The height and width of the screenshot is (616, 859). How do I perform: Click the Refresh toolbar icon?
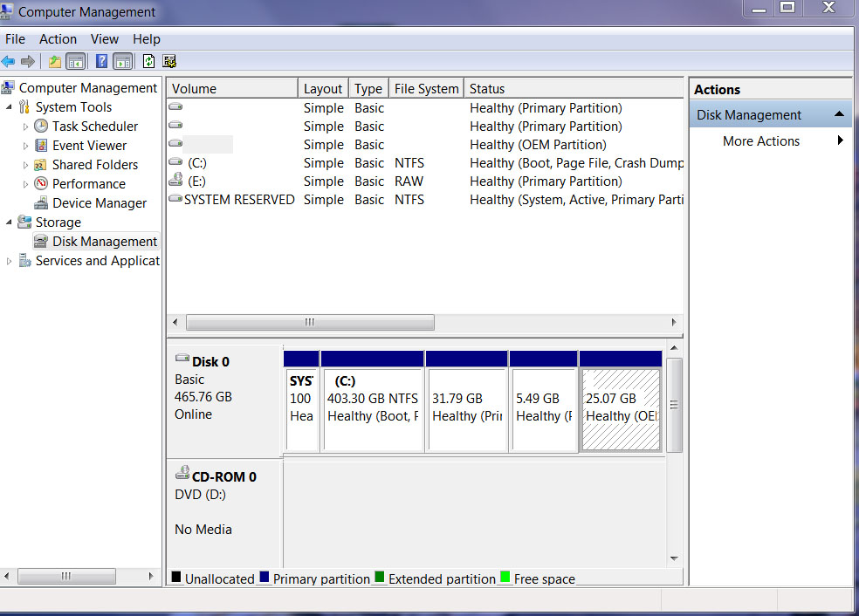[x=148, y=61]
